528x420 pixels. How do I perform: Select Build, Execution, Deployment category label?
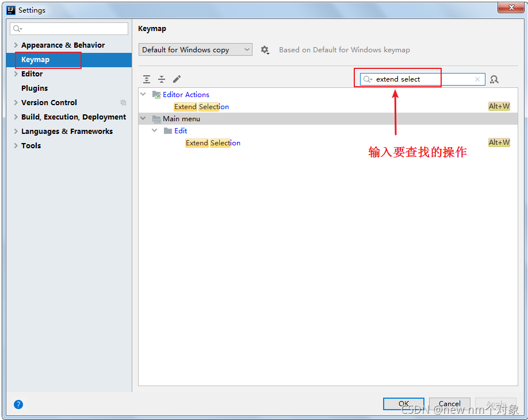(x=74, y=117)
